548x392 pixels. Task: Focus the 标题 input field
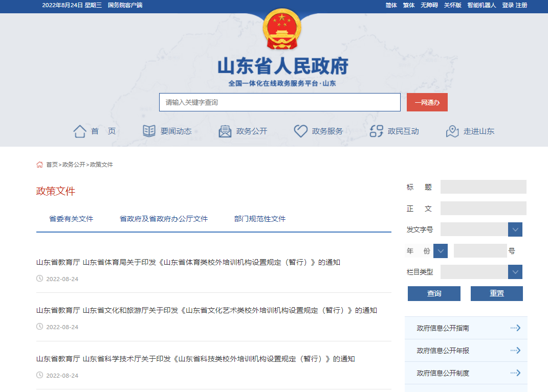pyautogui.click(x=484, y=187)
